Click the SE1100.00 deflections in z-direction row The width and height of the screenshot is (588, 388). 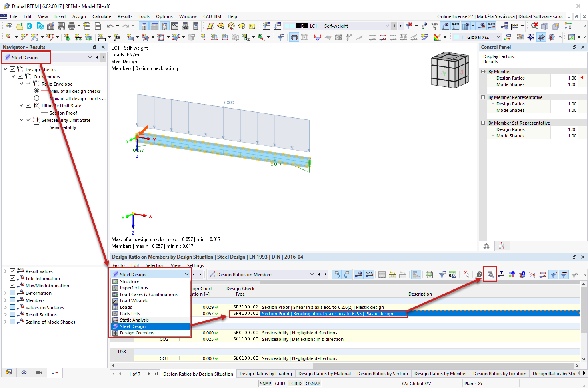point(345,339)
